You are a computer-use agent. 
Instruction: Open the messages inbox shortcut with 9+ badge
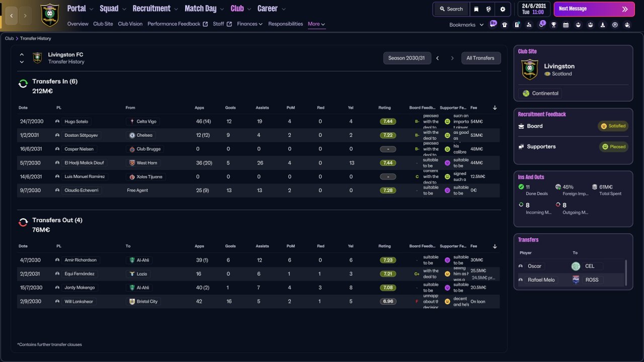click(493, 24)
